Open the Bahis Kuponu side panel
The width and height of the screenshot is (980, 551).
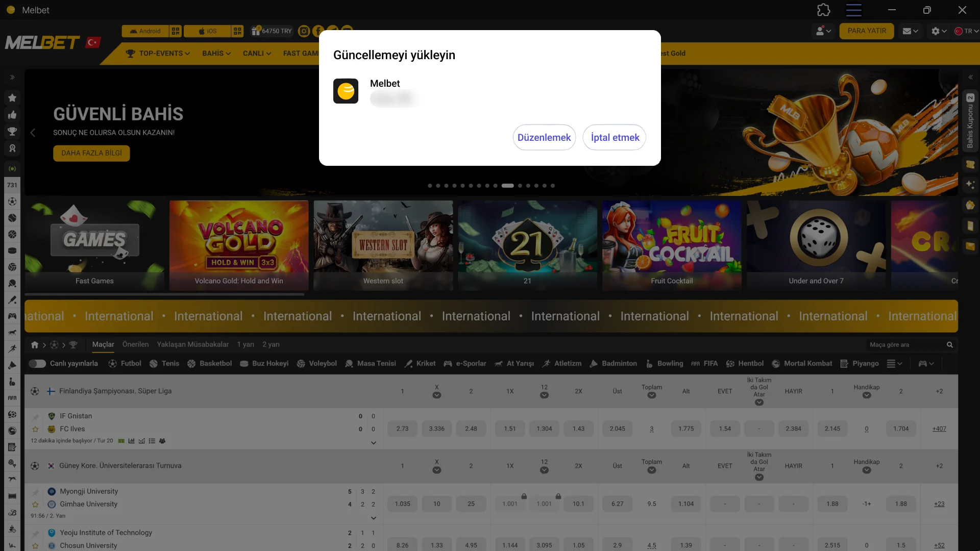click(970, 121)
